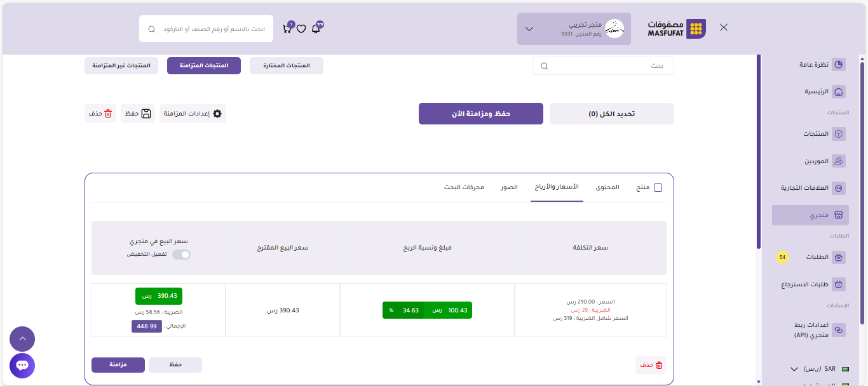Open the notifications bell icon
This screenshot has height=386, width=868.
click(x=316, y=29)
